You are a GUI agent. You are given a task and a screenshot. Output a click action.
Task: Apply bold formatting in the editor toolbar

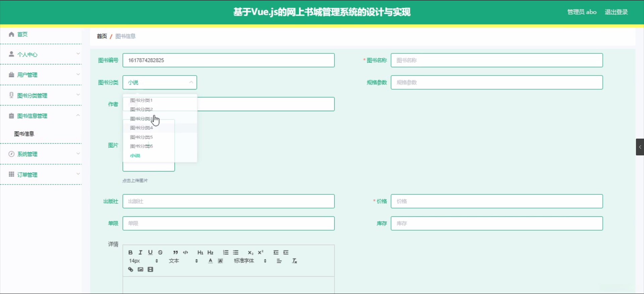pos(130,252)
